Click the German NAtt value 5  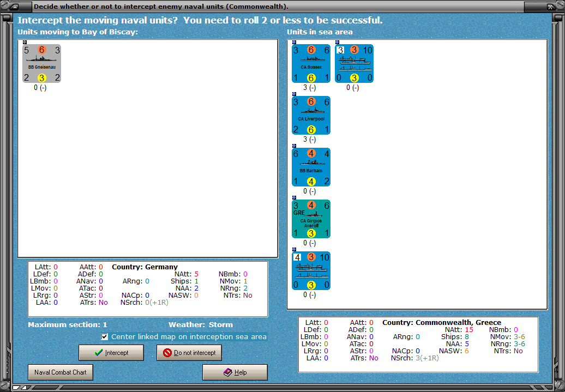coord(196,274)
